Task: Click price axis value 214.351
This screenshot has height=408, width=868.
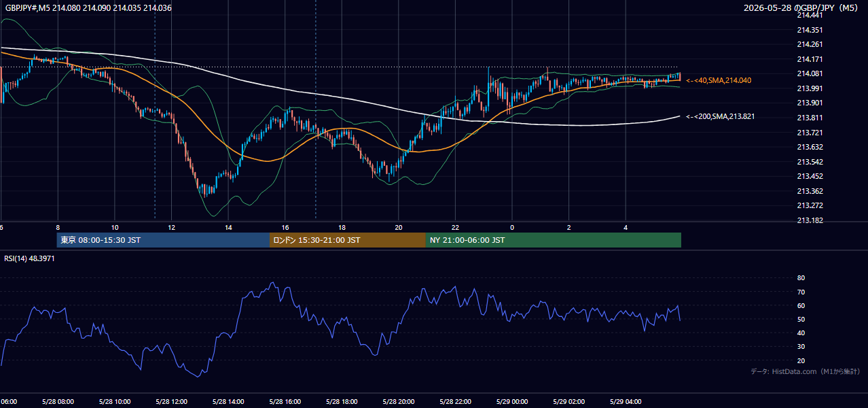Action: coord(810,30)
